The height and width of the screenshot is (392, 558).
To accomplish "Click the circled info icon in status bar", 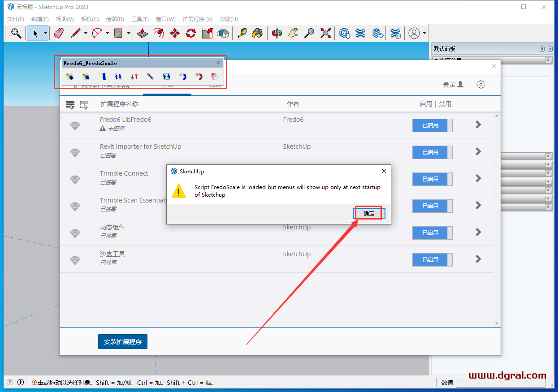I will 21,382.
